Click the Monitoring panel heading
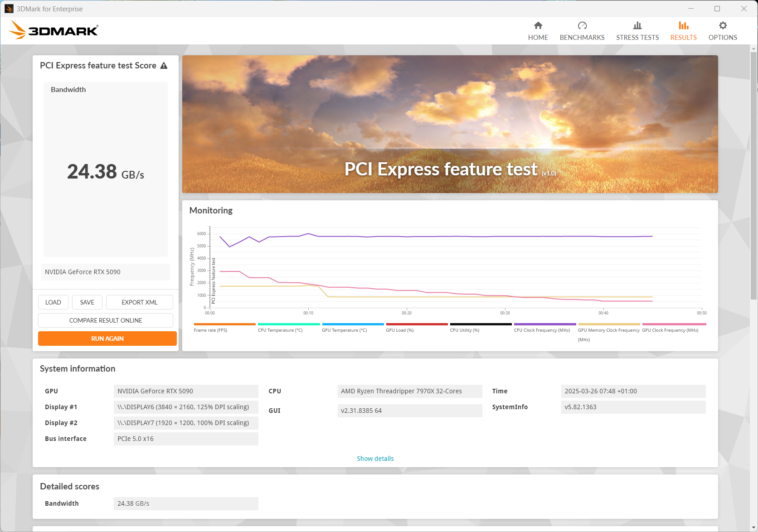 click(211, 210)
